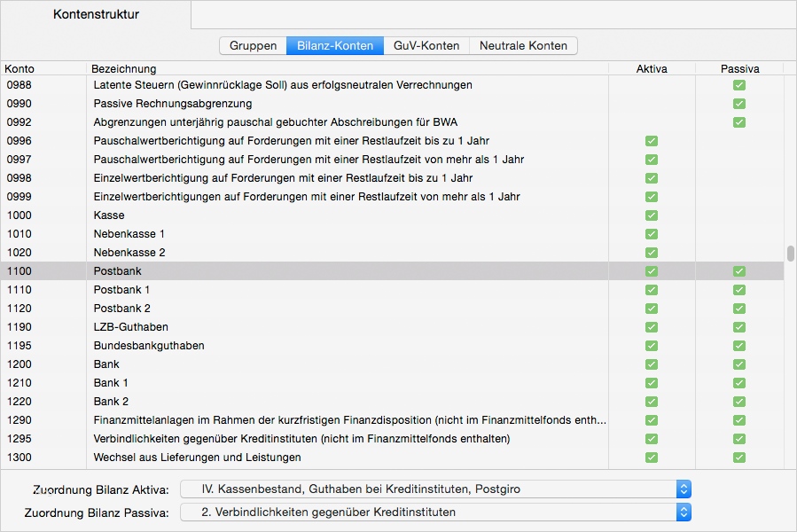Uncheck Passiva for 0990 Passive Rechnungsabgrenzung
The height and width of the screenshot is (532, 797).
pyautogui.click(x=739, y=104)
